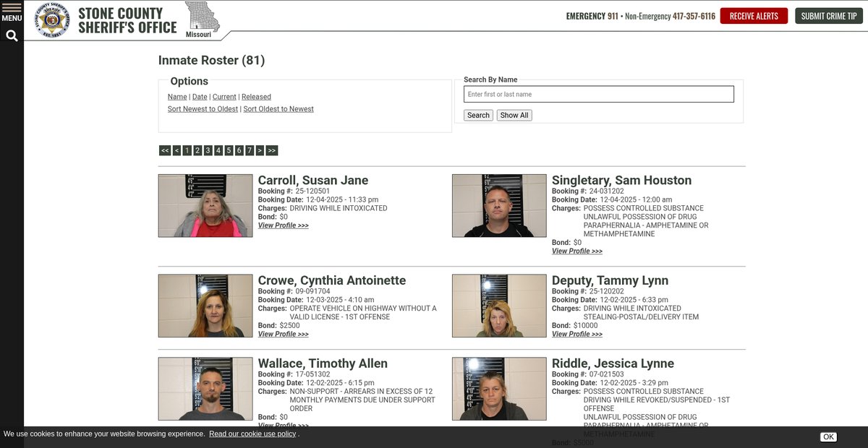Open Sam Houston Singletary's mugshot thumbnail
The height and width of the screenshot is (448, 868).
click(499, 205)
